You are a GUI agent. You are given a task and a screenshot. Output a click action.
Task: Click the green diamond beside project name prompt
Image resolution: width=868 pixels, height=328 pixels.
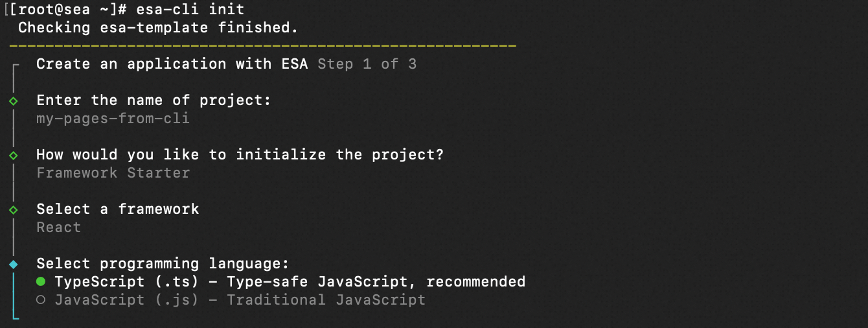click(14, 101)
